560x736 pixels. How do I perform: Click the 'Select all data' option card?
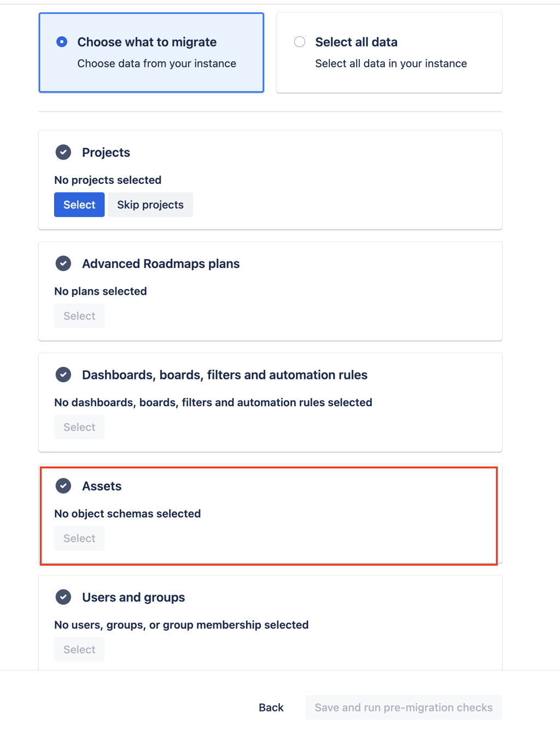(389, 52)
